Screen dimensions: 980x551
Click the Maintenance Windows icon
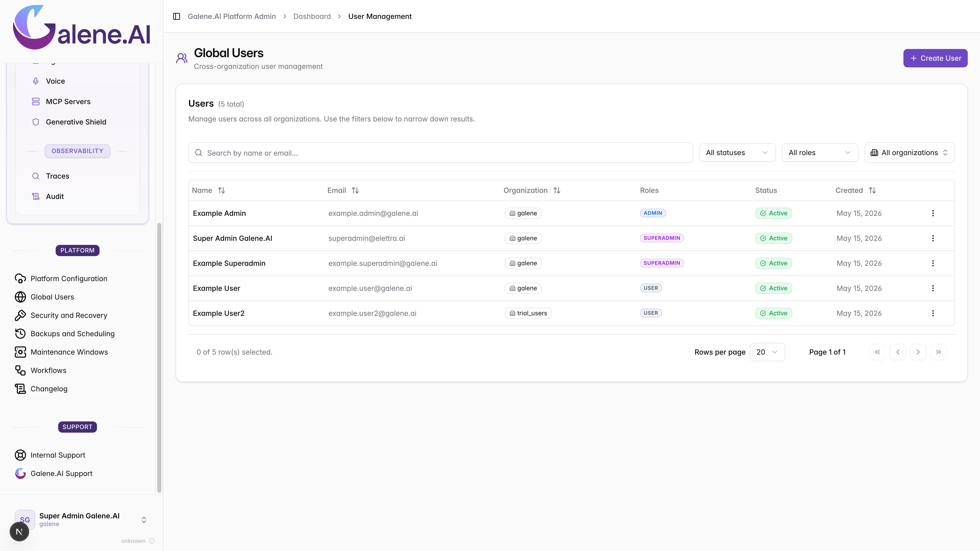pos(20,352)
